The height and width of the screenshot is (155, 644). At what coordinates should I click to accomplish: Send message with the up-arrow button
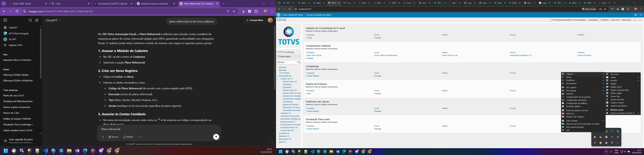(x=216, y=137)
